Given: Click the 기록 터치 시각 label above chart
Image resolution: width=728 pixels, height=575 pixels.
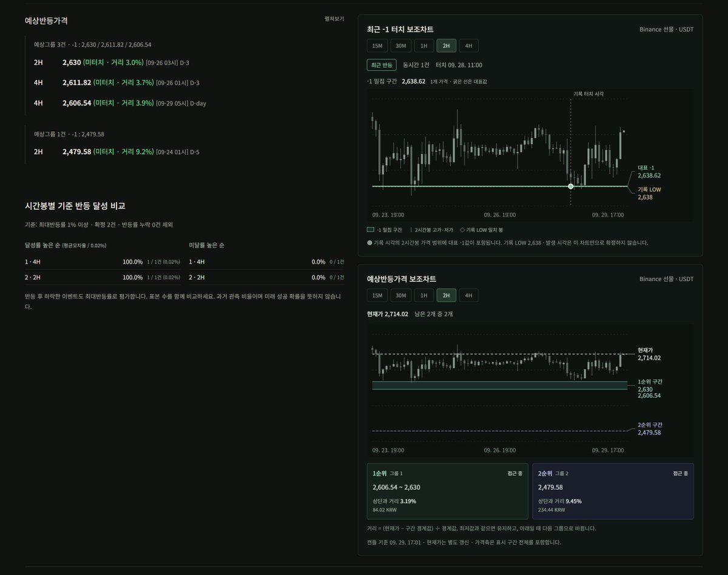Looking at the screenshot, I should [588, 94].
